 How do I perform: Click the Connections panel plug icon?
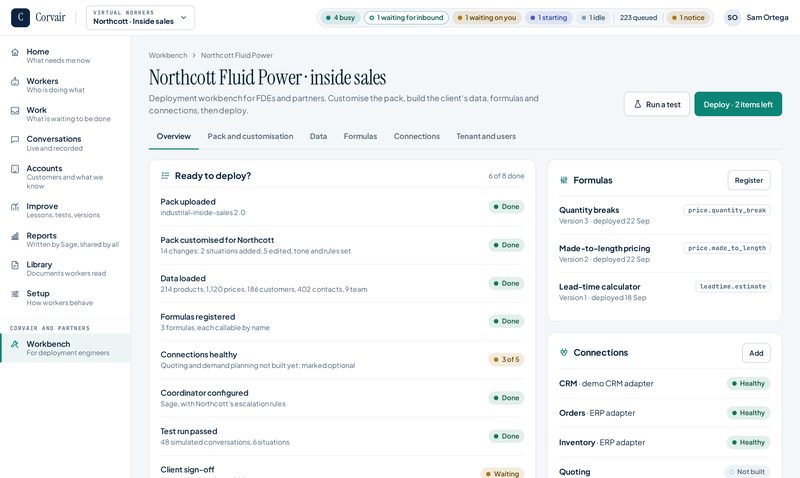coord(563,353)
